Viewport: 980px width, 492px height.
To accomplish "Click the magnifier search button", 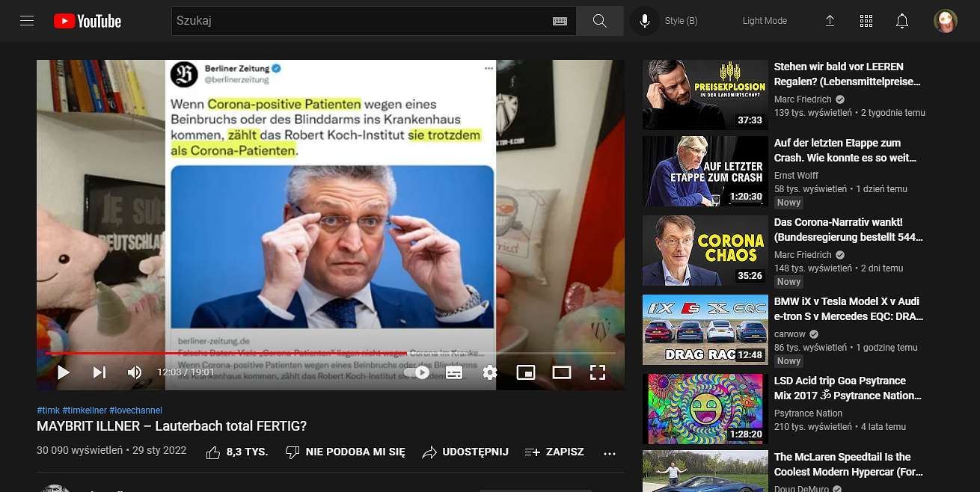I will pyautogui.click(x=599, y=21).
